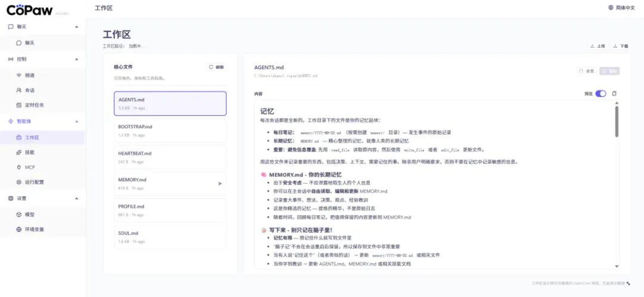Select the AGENTS.md file card
The image size is (644, 297).
pos(170,104)
